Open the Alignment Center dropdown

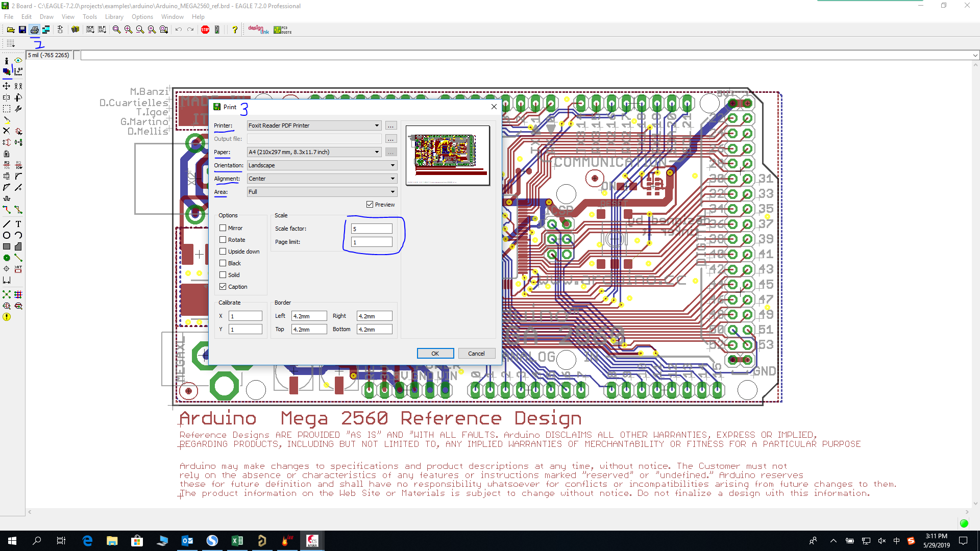[x=322, y=179]
